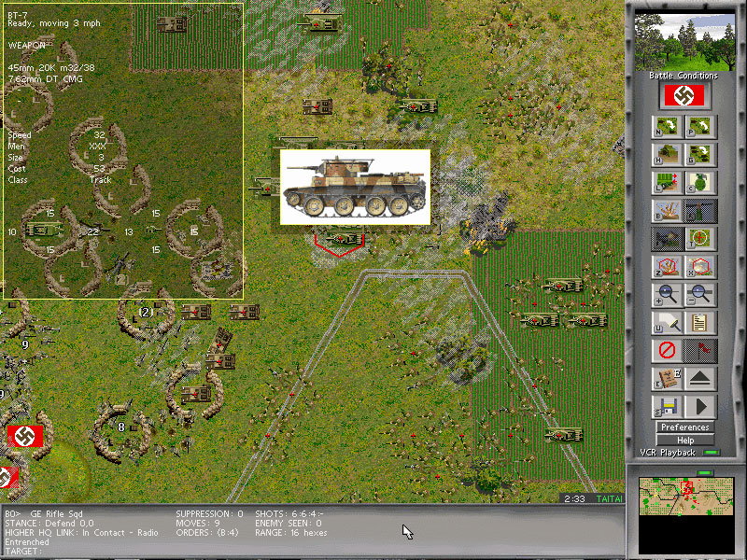
Task: Click the red cancel circle icon
Action: click(668, 351)
